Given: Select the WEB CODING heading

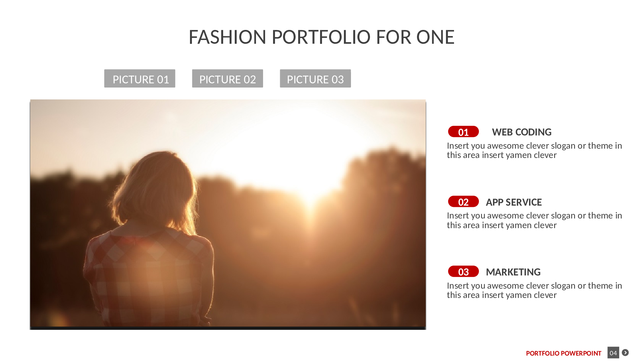Looking at the screenshot, I should click(522, 132).
